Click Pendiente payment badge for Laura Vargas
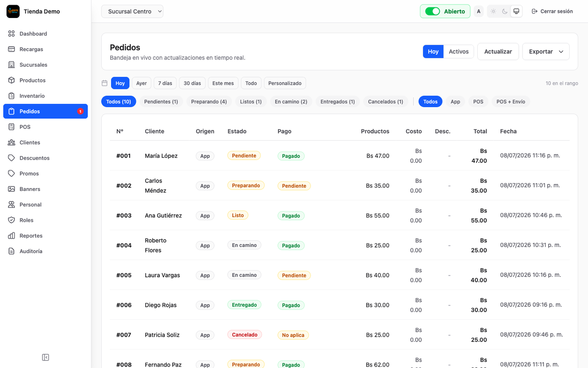 [294, 276]
